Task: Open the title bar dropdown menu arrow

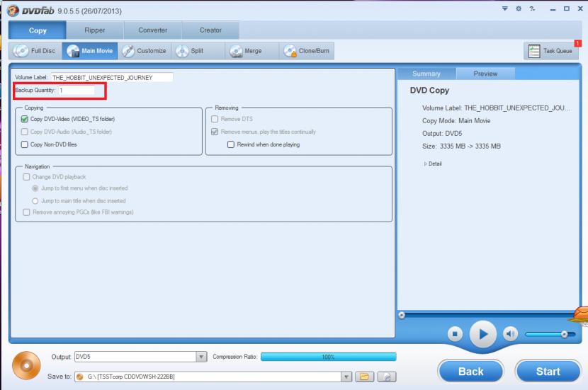Action: 505,8
